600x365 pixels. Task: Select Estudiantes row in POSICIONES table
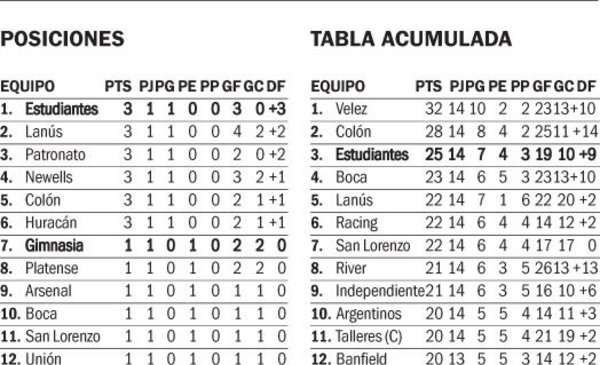click(x=143, y=109)
